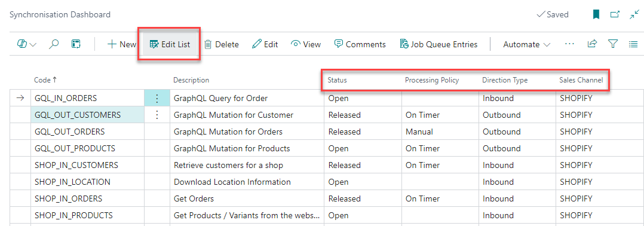644x226 pixels.
Task: Open row menu for GQL_OUT_CUSTOMERS
Action: [x=157, y=115]
